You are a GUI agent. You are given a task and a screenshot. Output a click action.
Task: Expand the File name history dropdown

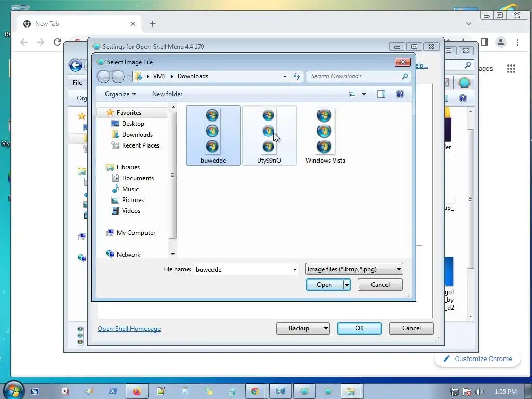(295, 270)
